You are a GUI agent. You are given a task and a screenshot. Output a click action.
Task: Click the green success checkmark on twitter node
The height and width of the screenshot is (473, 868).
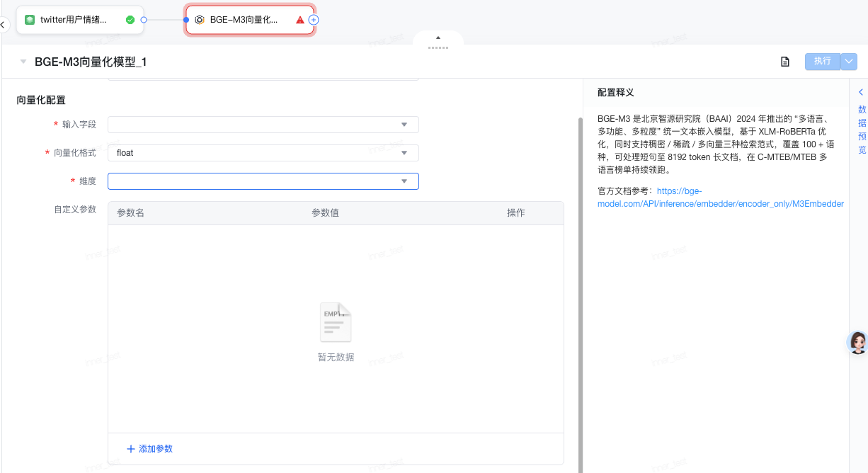(x=130, y=20)
